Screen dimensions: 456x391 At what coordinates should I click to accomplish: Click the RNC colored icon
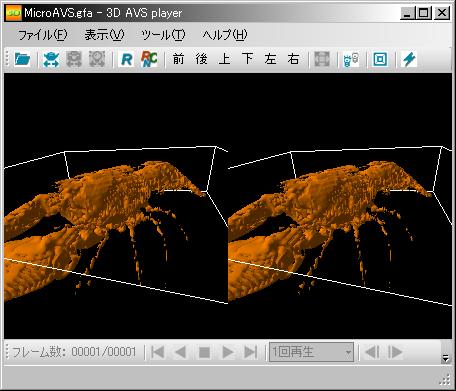pyautogui.click(x=149, y=59)
